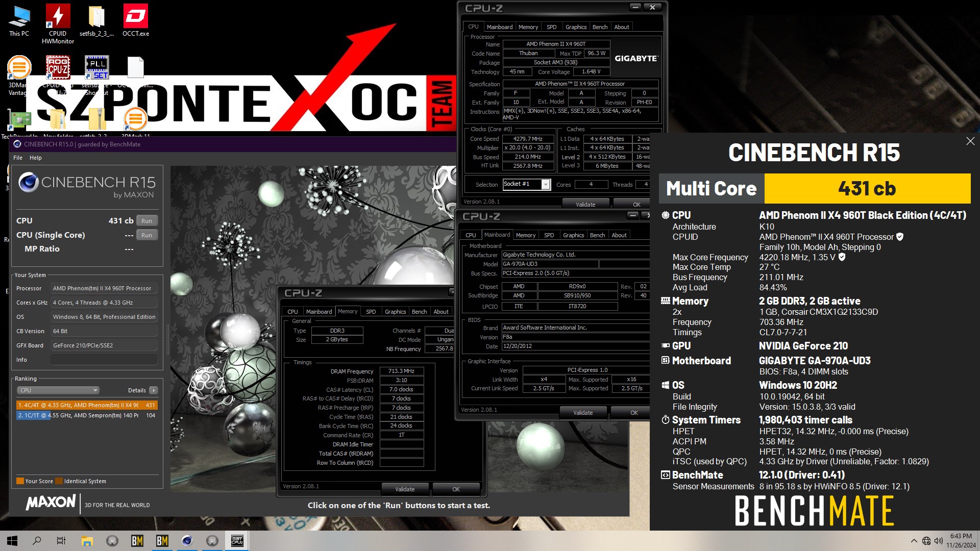Open This PC desktop icon

tap(19, 21)
